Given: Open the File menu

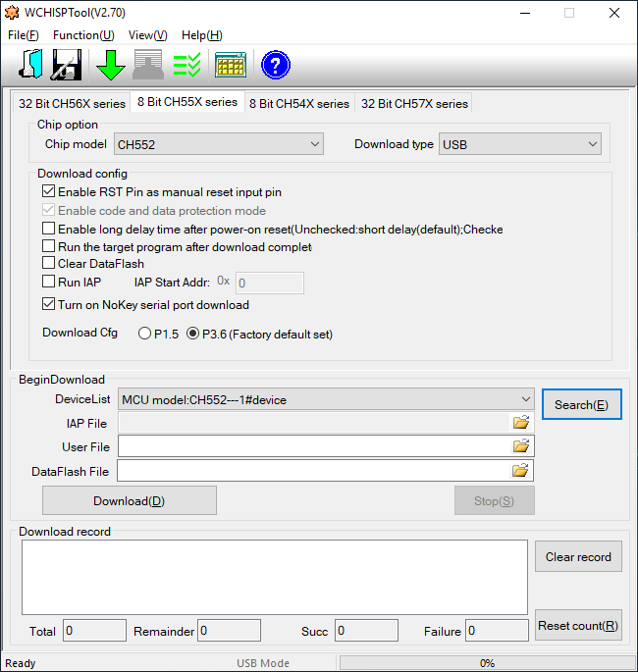Looking at the screenshot, I should [x=24, y=35].
